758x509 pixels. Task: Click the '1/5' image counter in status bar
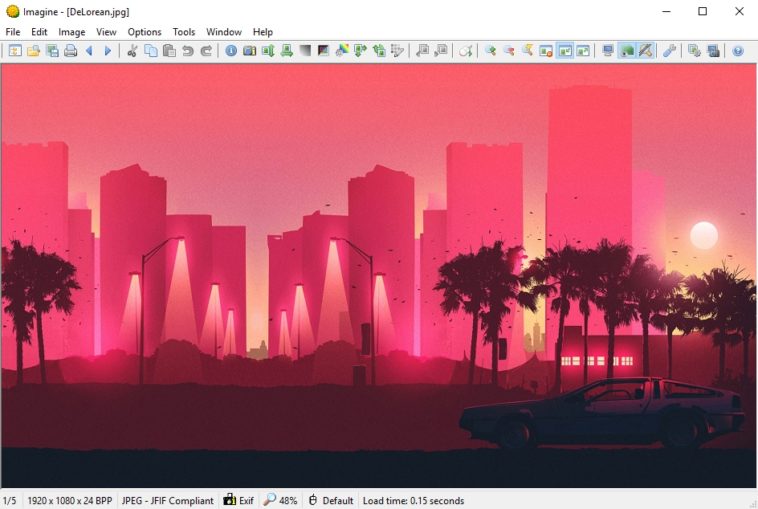pyautogui.click(x=10, y=501)
